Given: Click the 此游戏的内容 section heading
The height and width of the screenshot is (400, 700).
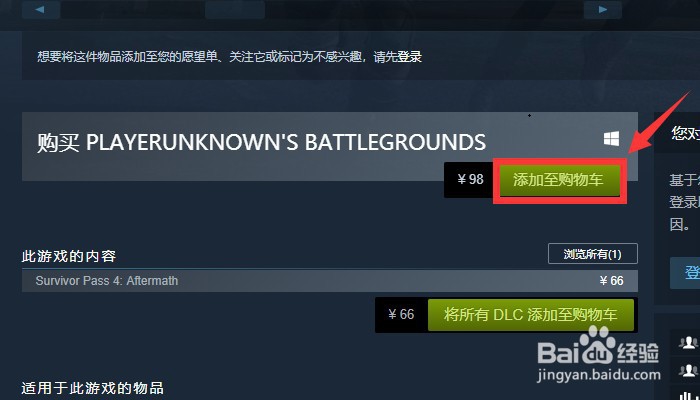Looking at the screenshot, I should click(x=69, y=256).
